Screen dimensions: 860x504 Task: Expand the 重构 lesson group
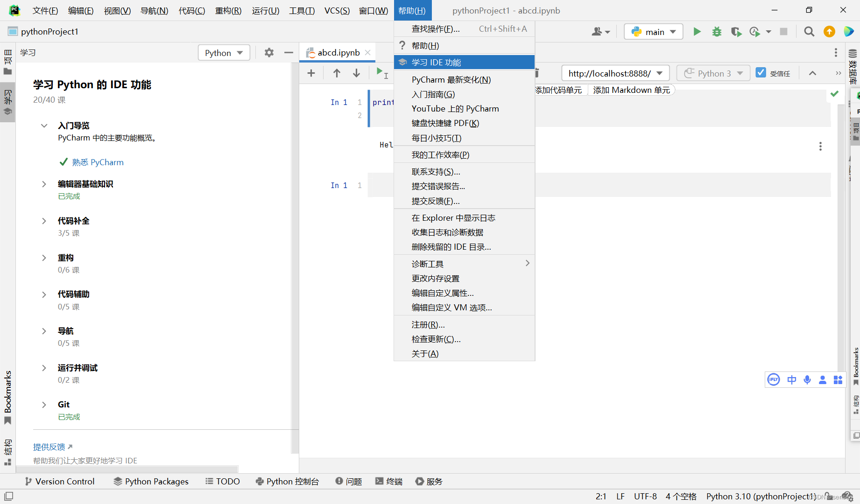[44, 258]
